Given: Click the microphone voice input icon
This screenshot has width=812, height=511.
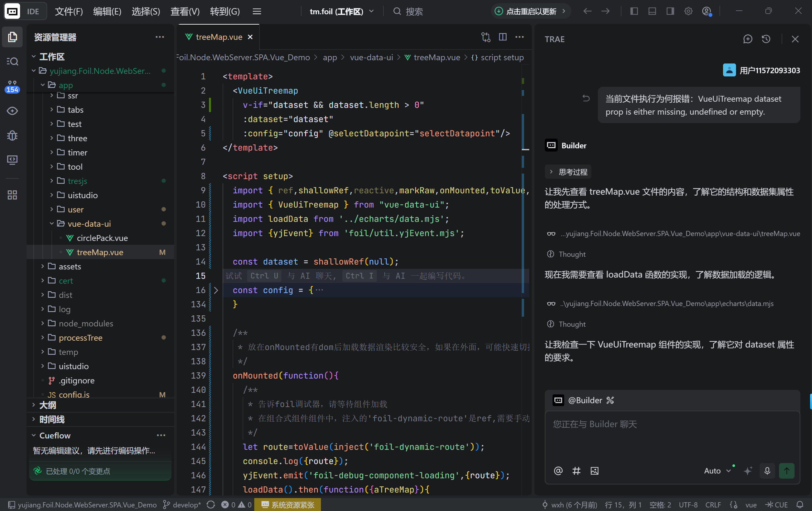Looking at the screenshot, I should pyautogui.click(x=767, y=471).
